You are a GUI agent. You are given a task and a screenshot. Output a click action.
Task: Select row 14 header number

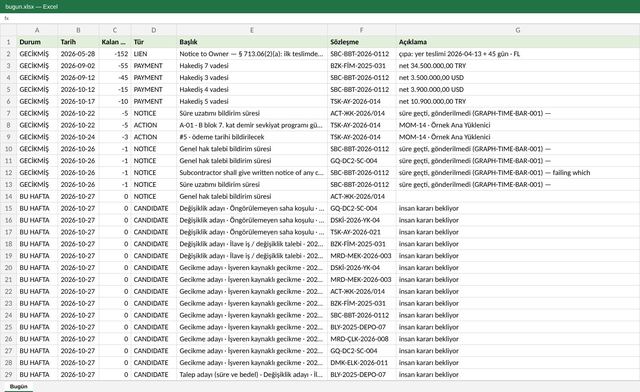click(x=8, y=196)
